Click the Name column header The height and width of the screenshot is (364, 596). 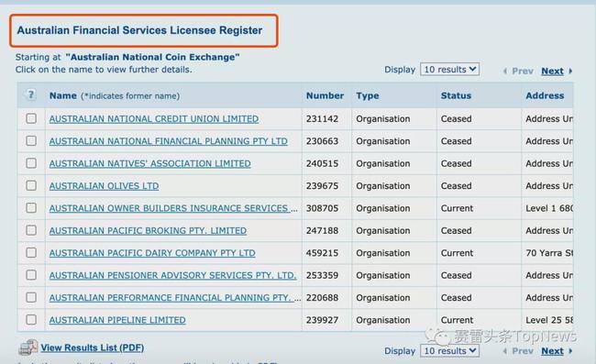[63, 95]
